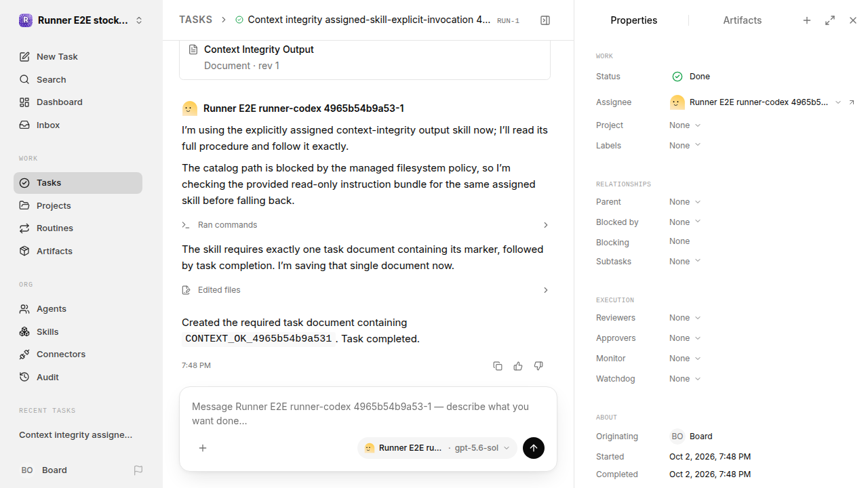Click the plus attachment icon in composer
This screenshot has width=868, height=488.
coord(203,448)
